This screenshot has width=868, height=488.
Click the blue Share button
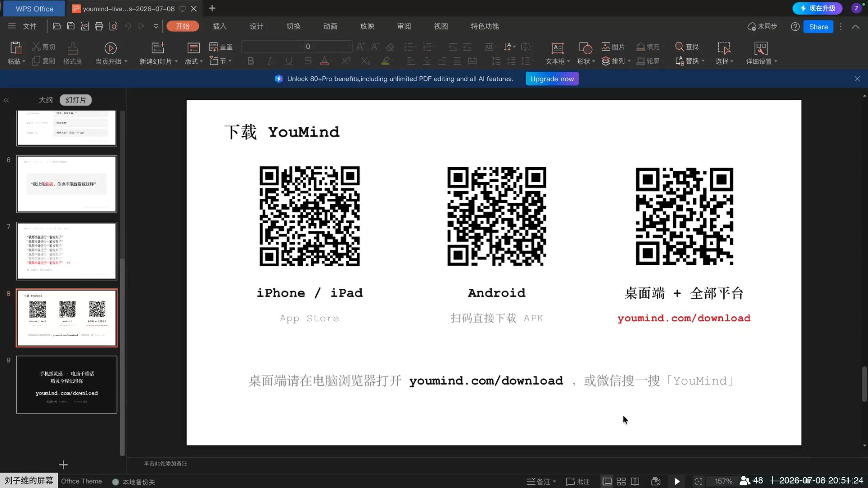818,27
